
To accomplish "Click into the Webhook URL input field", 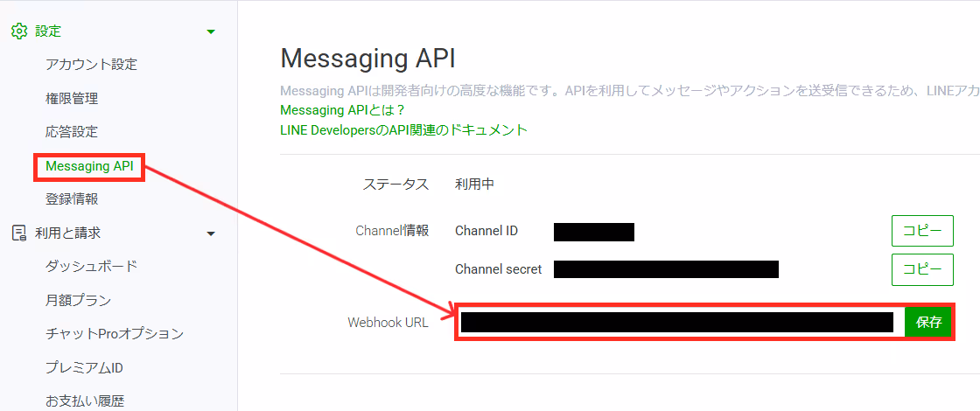I will 680,323.
